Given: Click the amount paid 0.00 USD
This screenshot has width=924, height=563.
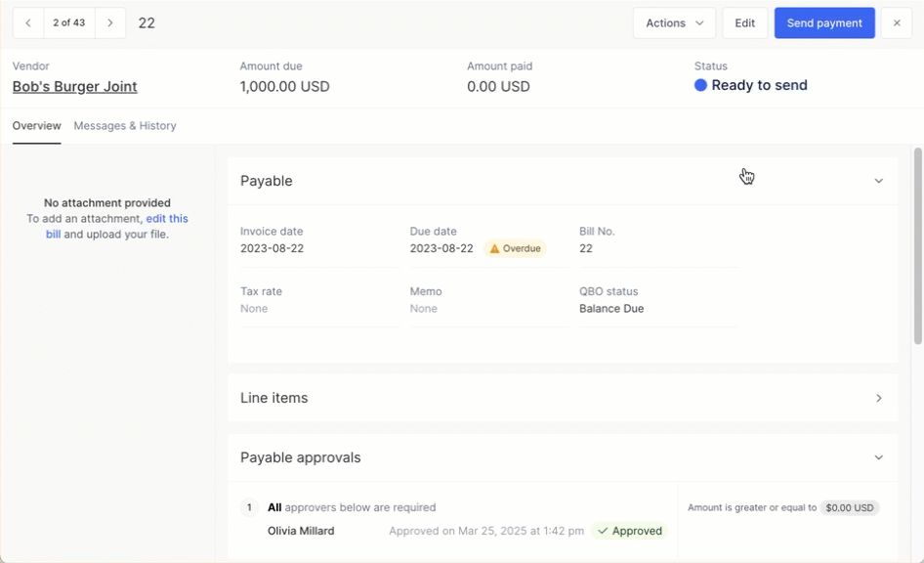Looking at the screenshot, I should pyautogui.click(x=498, y=87).
